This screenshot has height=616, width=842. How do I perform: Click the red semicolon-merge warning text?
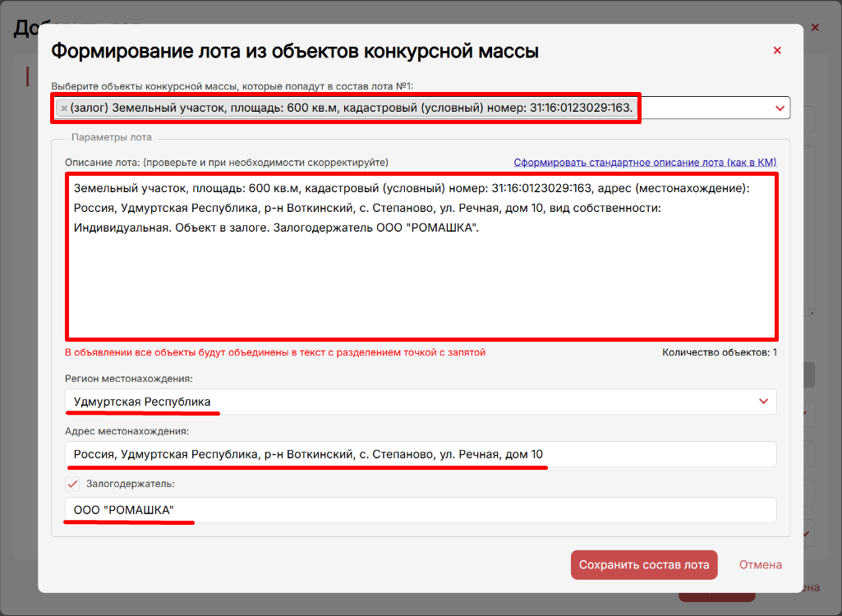click(275, 352)
